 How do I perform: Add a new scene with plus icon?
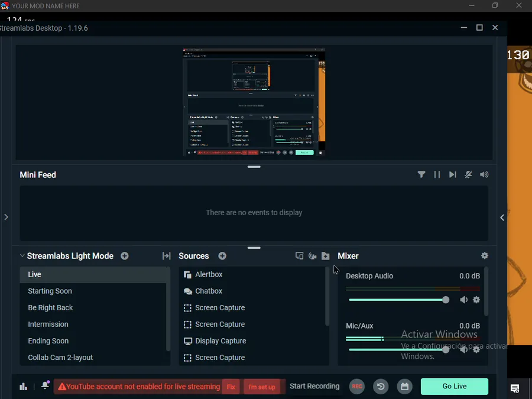[x=125, y=256]
